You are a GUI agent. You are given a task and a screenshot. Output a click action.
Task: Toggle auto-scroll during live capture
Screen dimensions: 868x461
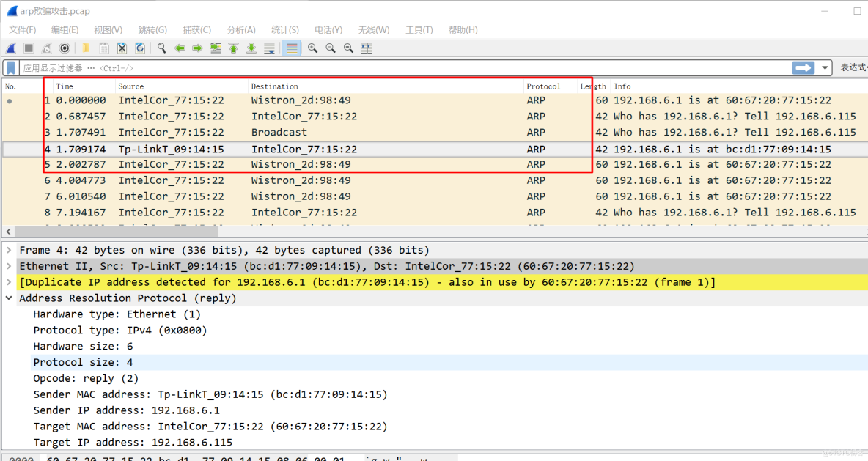coord(270,48)
